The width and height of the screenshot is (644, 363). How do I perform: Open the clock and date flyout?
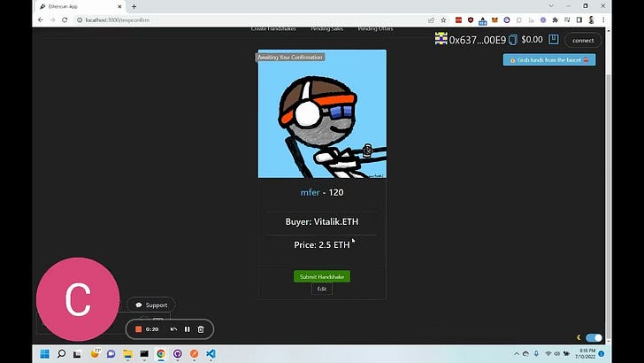coord(586,353)
